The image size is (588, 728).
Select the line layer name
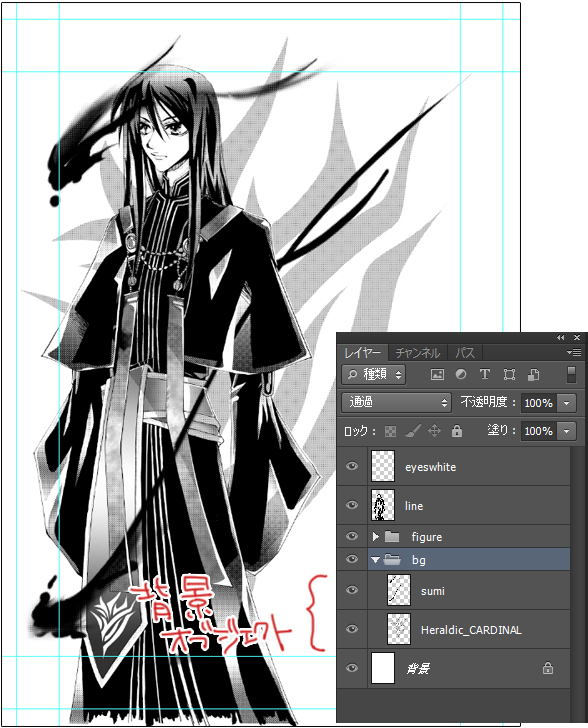[x=414, y=506]
